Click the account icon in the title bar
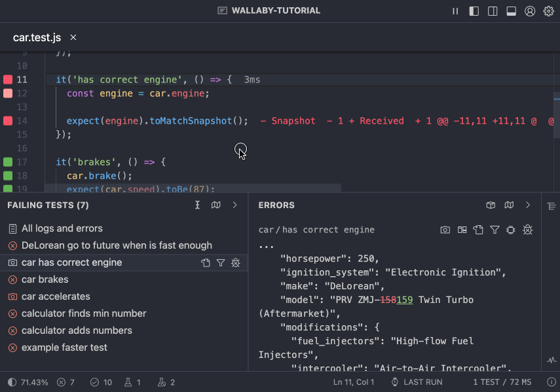 [530, 10]
